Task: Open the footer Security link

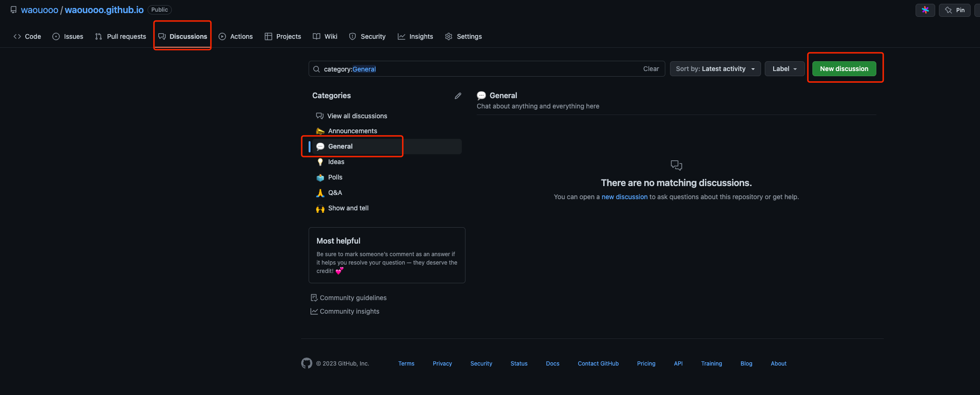Action: pos(481,364)
